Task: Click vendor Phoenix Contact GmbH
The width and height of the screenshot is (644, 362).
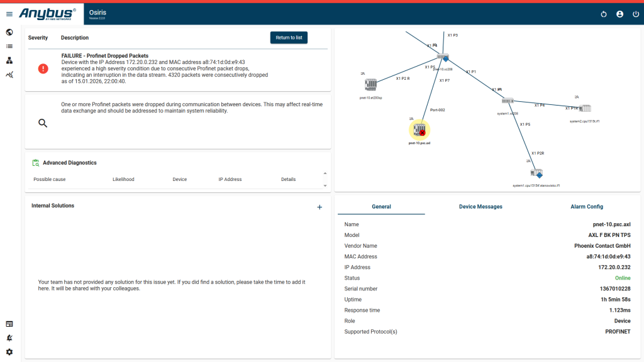Action: coord(602,246)
